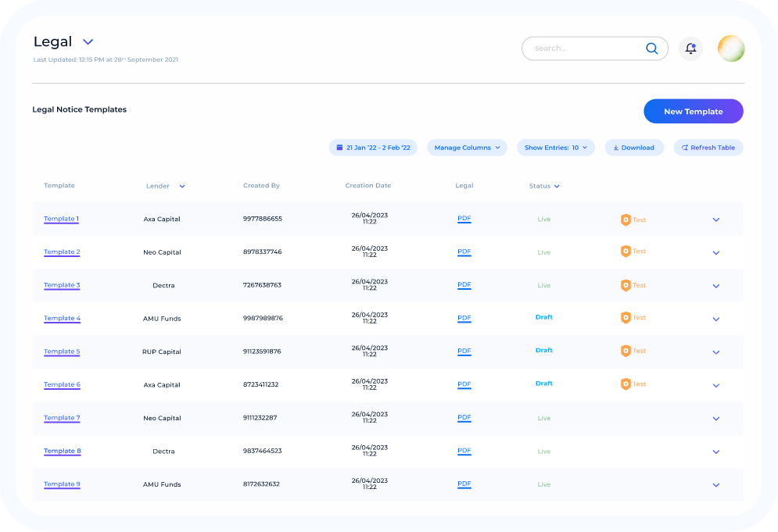
Task: Click the search magnifier icon
Action: point(651,48)
